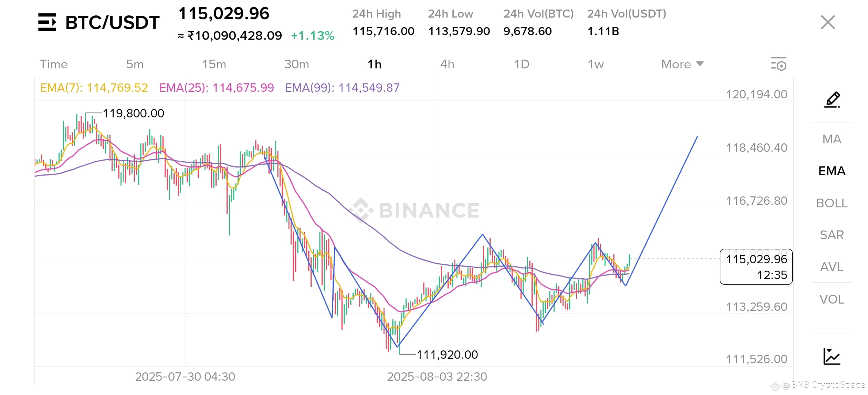The image size is (868, 395).
Task: Expand the More timeframes dropdown
Action: (682, 64)
